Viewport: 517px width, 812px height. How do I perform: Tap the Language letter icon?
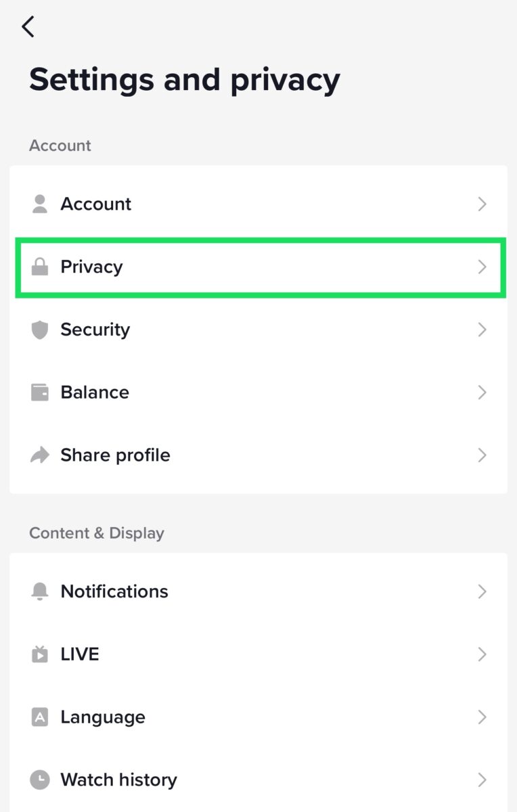pos(40,717)
